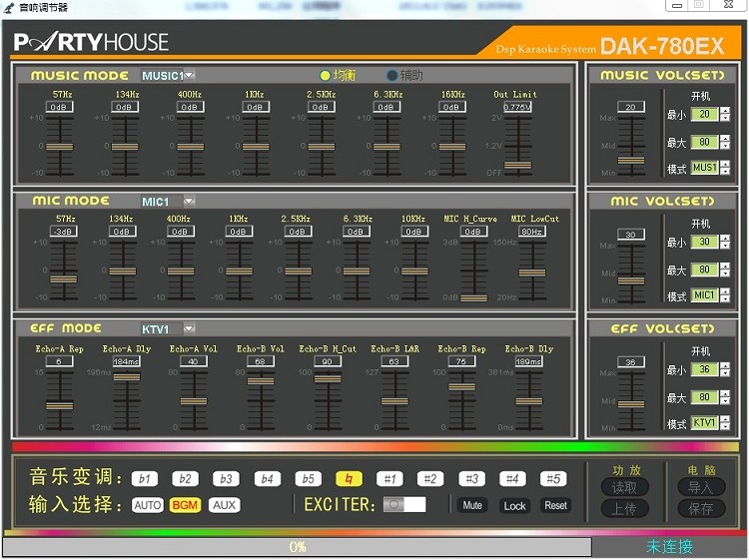Click the Echo-B Dly slider
Image resolution: width=749 pixels, height=560 pixels.
(x=529, y=400)
